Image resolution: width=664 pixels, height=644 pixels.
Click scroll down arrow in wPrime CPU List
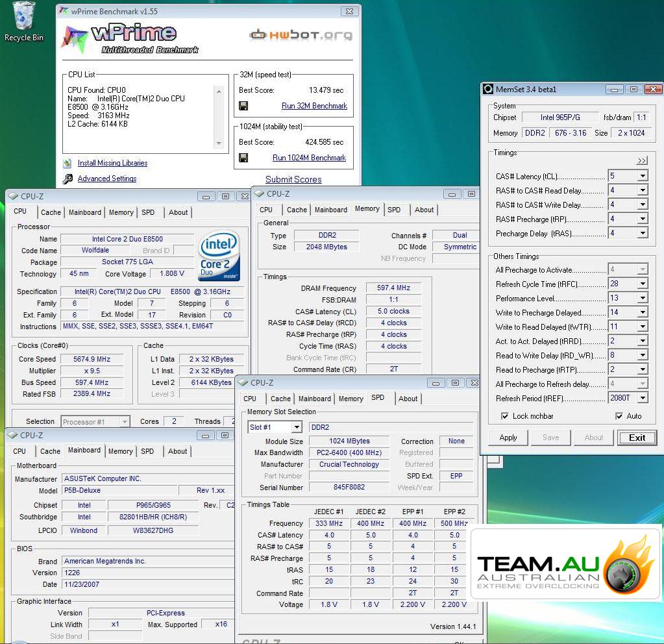(219, 143)
